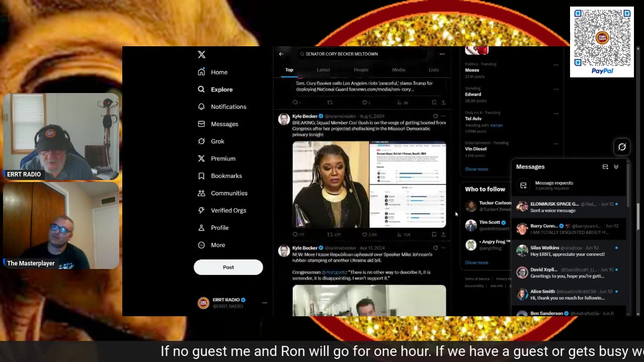Viewport: 644px width, 362px height.
Task: Click the back arrow beside search bar
Action: coord(281,54)
